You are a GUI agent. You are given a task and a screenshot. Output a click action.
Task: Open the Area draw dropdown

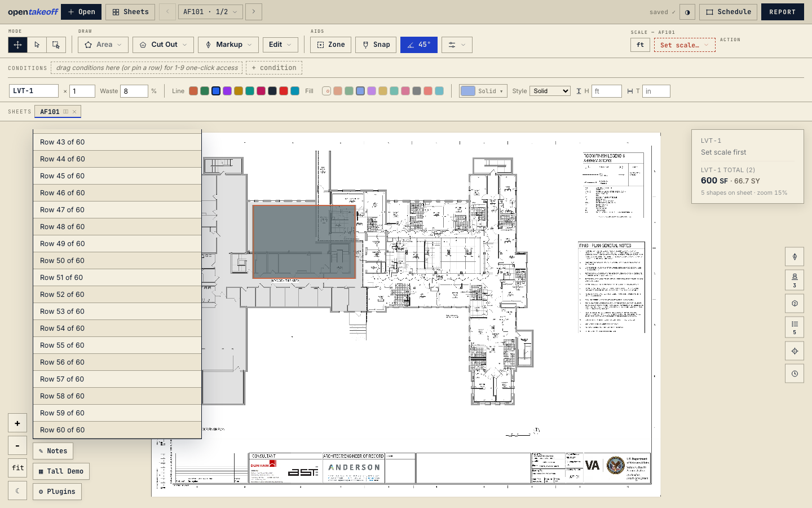tap(103, 45)
